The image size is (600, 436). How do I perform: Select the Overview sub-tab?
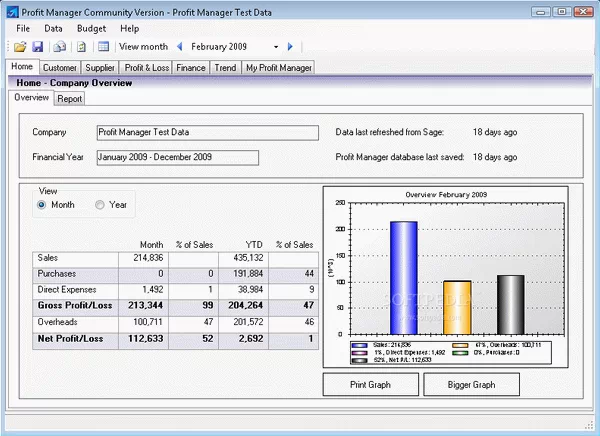tap(31, 98)
